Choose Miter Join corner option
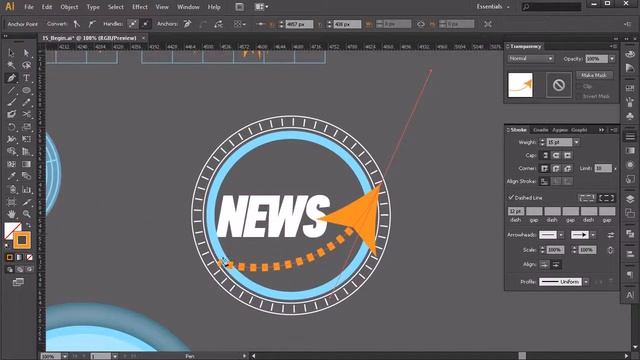640x360 pixels. point(544,168)
